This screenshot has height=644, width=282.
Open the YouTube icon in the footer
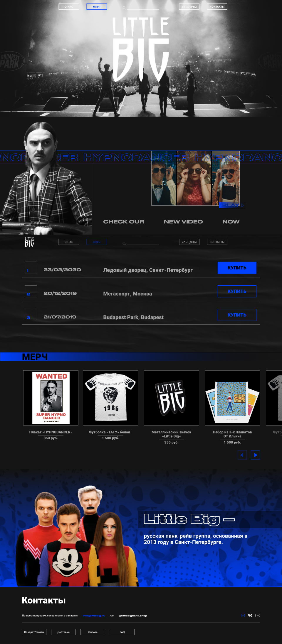click(258, 615)
